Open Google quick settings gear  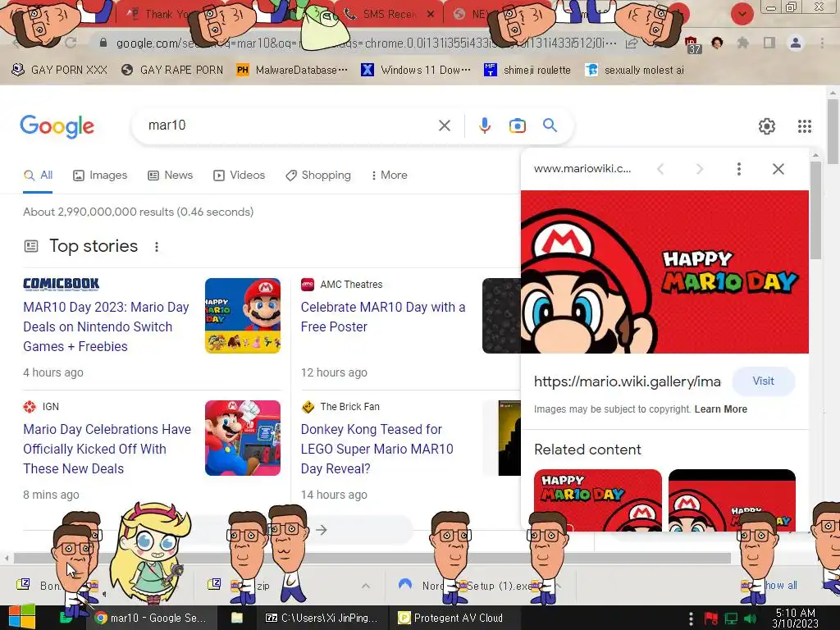(x=767, y=126)
